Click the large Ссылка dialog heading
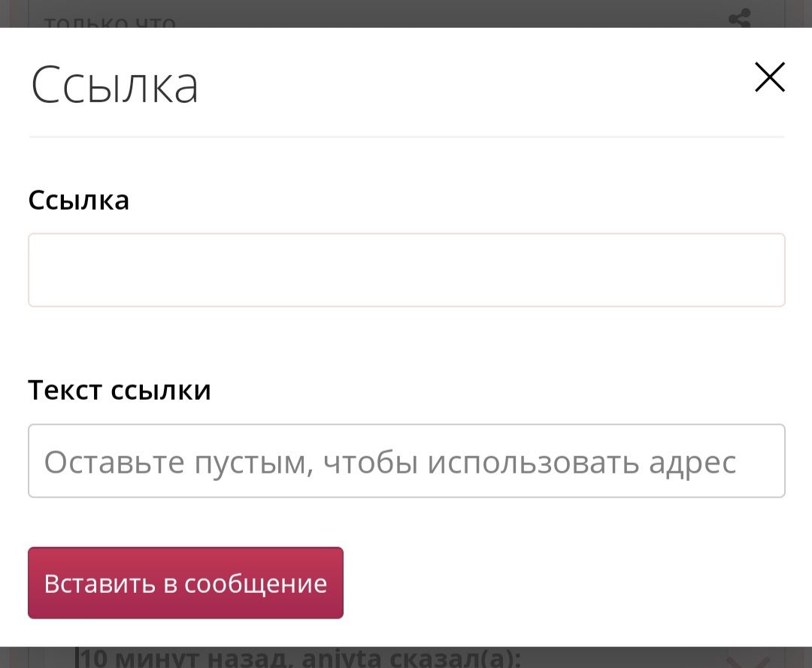This screenshot has height=668, width=812. 114,85
